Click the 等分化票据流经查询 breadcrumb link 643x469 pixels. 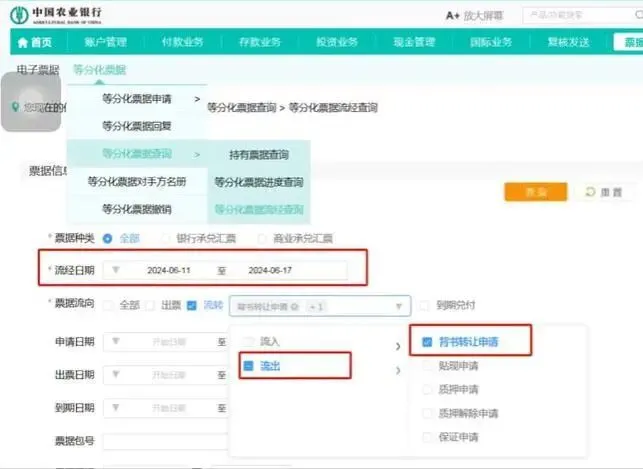point(333,107)
